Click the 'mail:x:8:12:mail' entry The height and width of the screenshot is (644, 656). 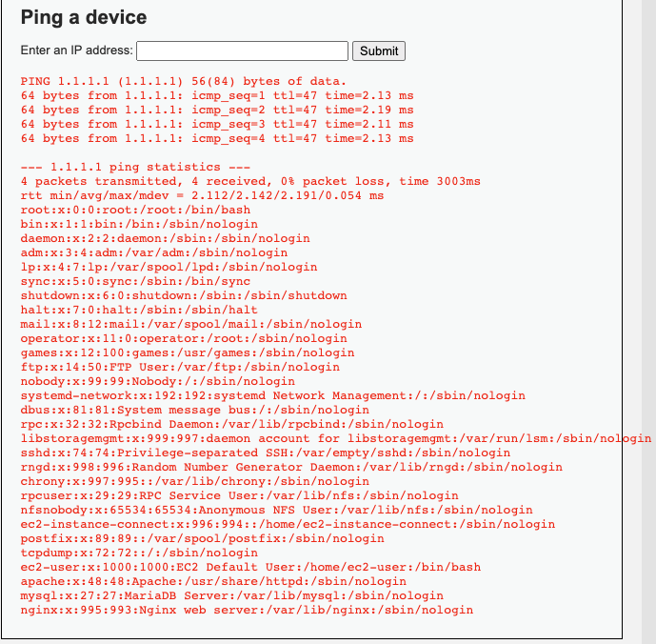[191, 324]
